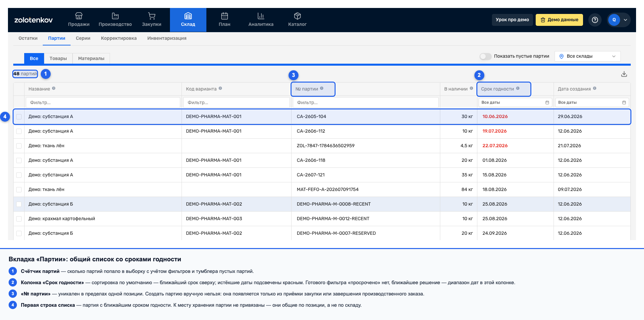644x320 pixels.
Task: Download the batch list export icon
Action: coord(624,74)
